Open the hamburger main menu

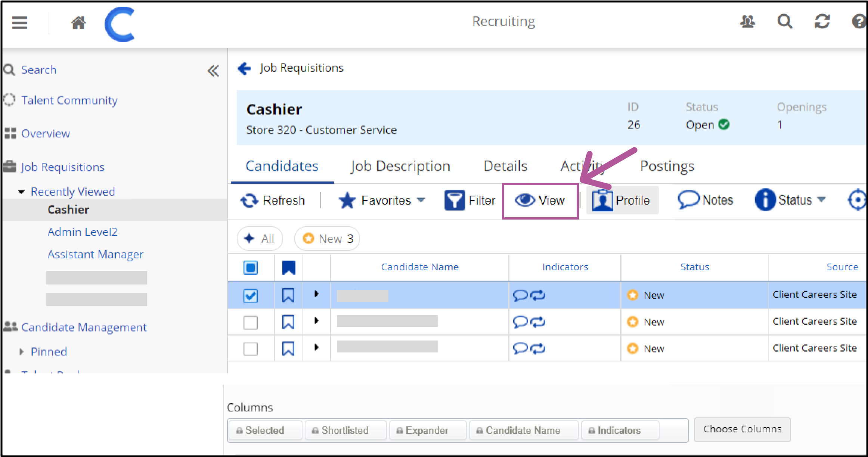pyautogui.click(x=19, y=23)
